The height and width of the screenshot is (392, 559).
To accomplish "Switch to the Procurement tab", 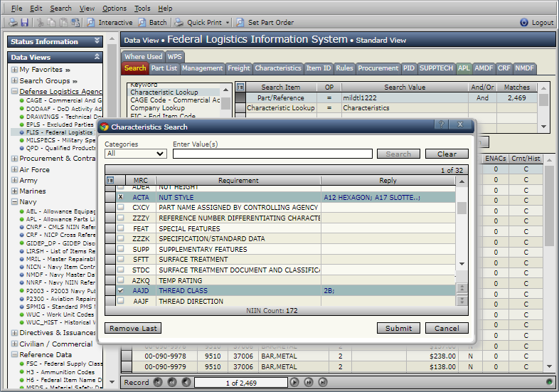I will 378,68.
